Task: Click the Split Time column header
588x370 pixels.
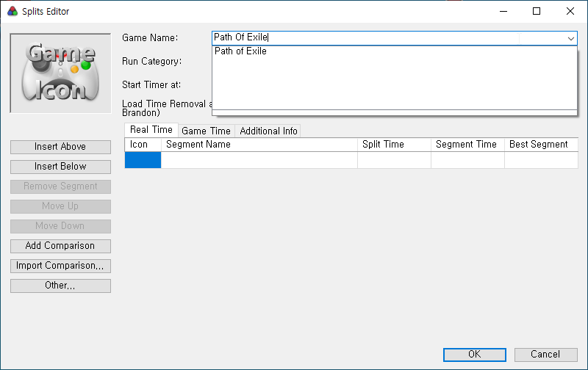Action: click(394, 145)
